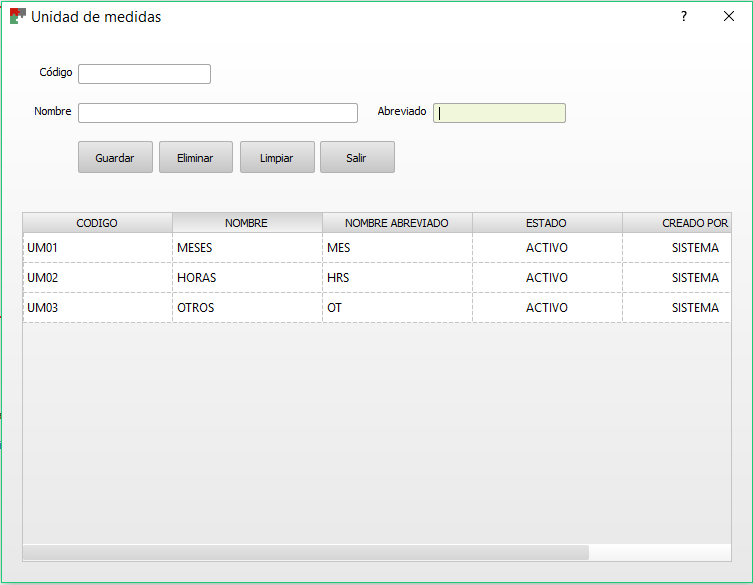Focus the Nombre text field
753x585 pixels.
click(x=217, y=113)
